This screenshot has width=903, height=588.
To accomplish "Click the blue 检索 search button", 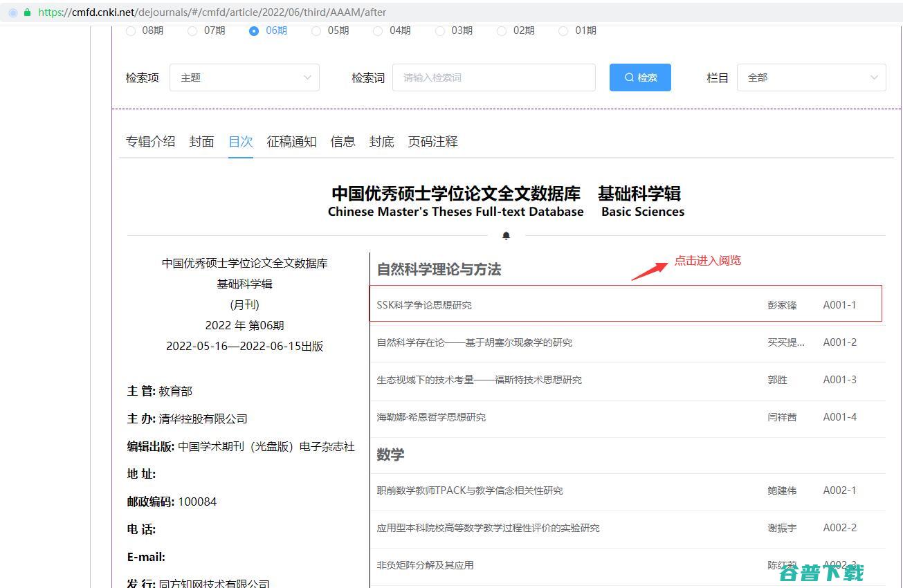I will (x=640, y=77).
